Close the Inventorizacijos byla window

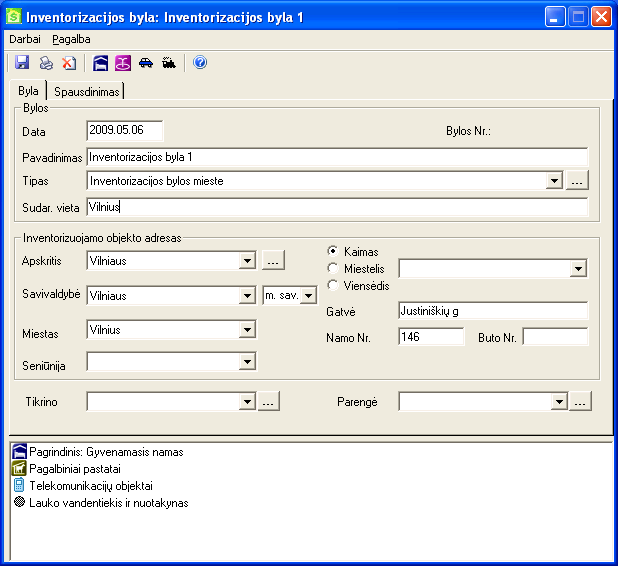coord(601,17)
